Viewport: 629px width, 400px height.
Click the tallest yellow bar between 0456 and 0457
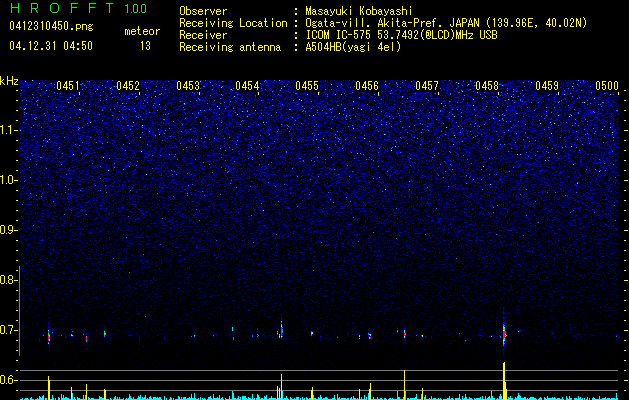tap(404, 385)
